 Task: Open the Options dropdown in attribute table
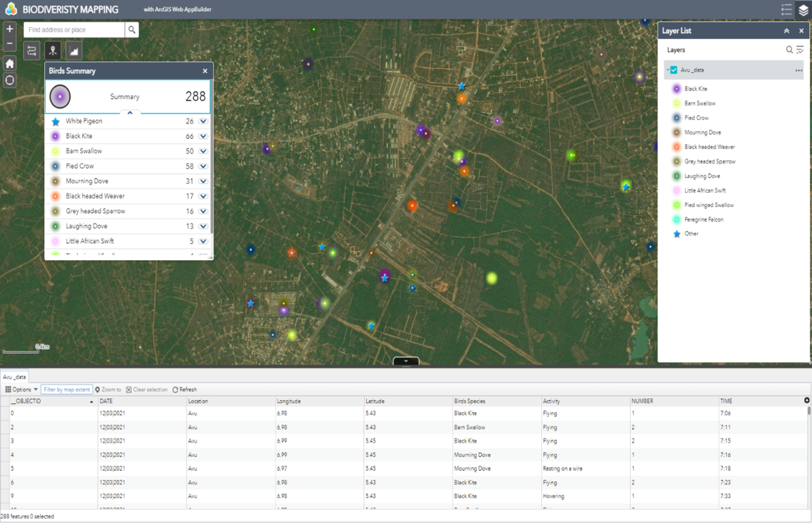(x=21, y=389)
